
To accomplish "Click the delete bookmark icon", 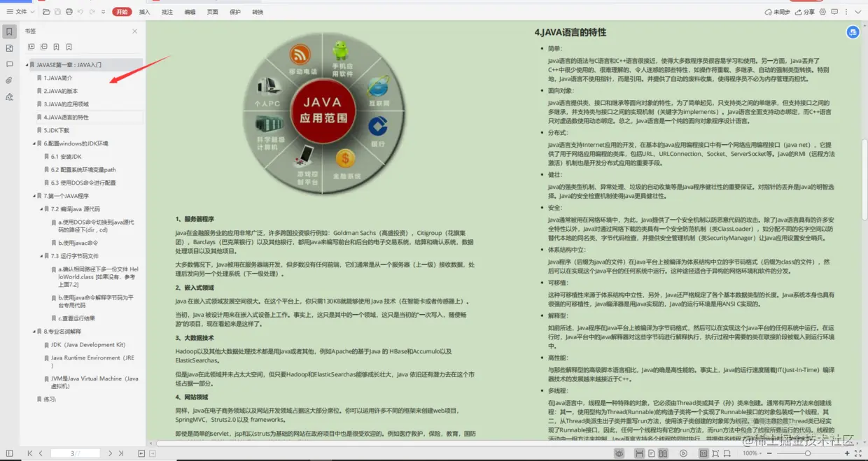I will tap(69, 47).
